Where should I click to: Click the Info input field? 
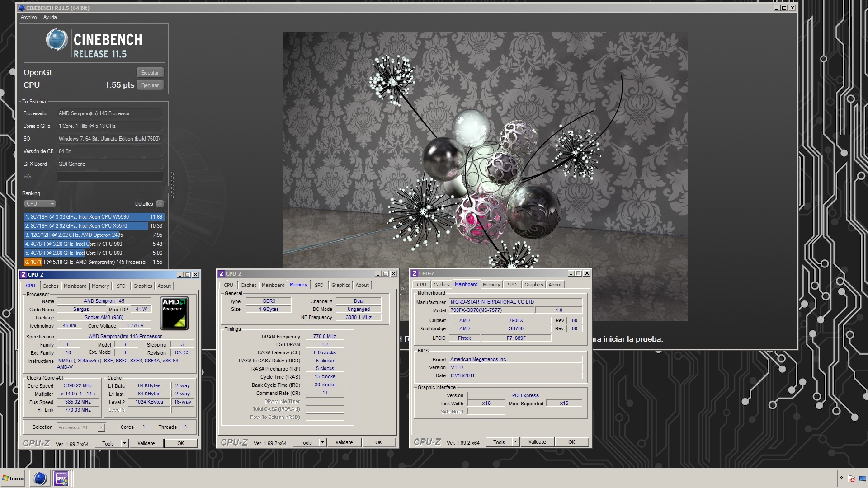coord(110,177)
